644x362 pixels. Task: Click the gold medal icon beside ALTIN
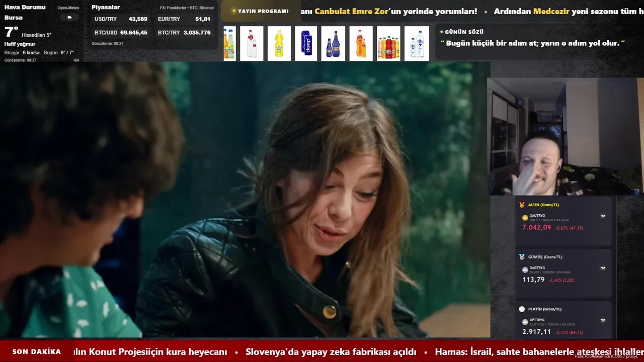tap(522, 205)
